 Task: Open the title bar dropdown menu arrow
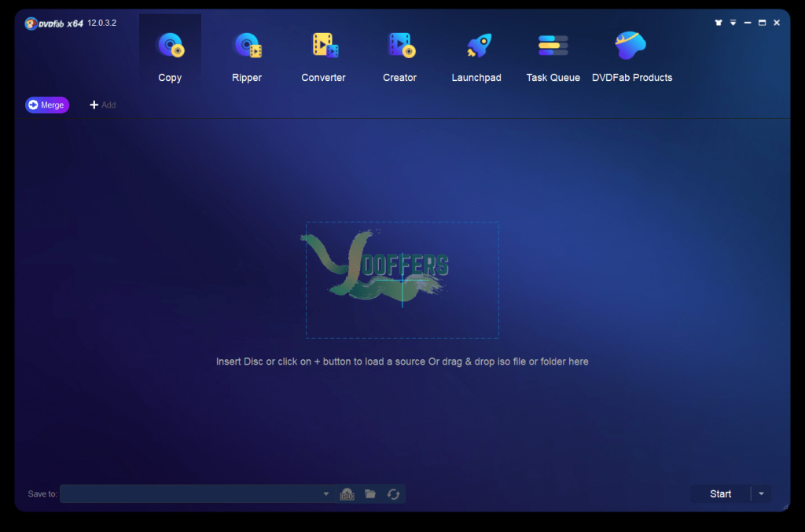[x=733, y=23]
